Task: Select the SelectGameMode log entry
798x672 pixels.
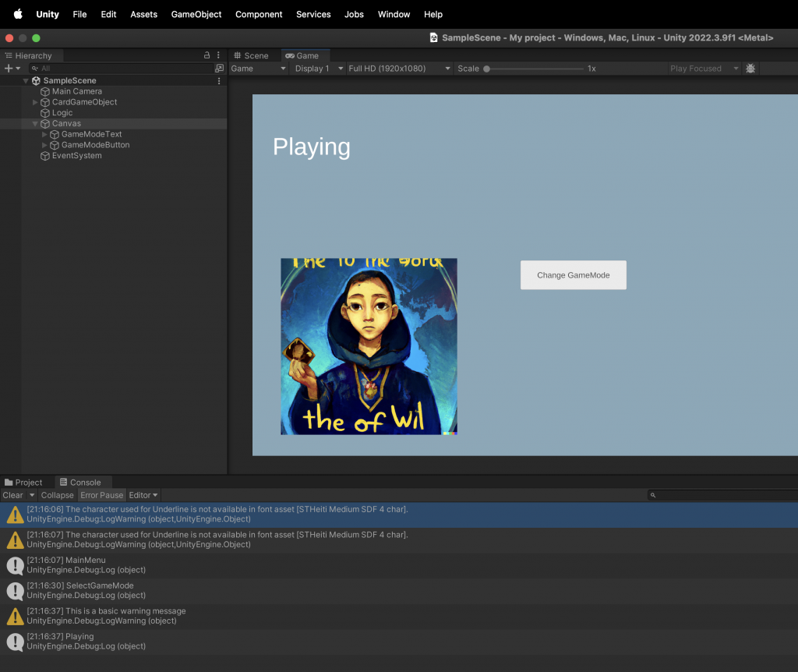Action: click(399, 591)
